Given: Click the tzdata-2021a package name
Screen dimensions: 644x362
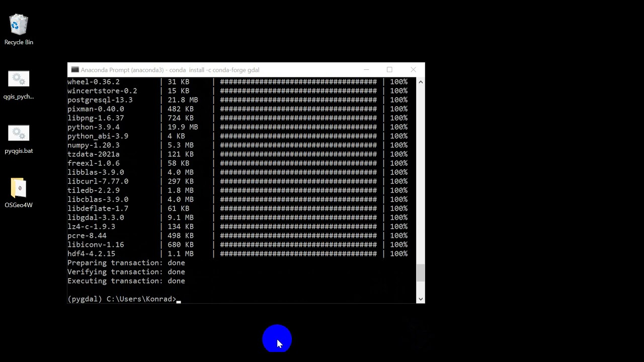Looking at the screenshot, I should (94, 154).
